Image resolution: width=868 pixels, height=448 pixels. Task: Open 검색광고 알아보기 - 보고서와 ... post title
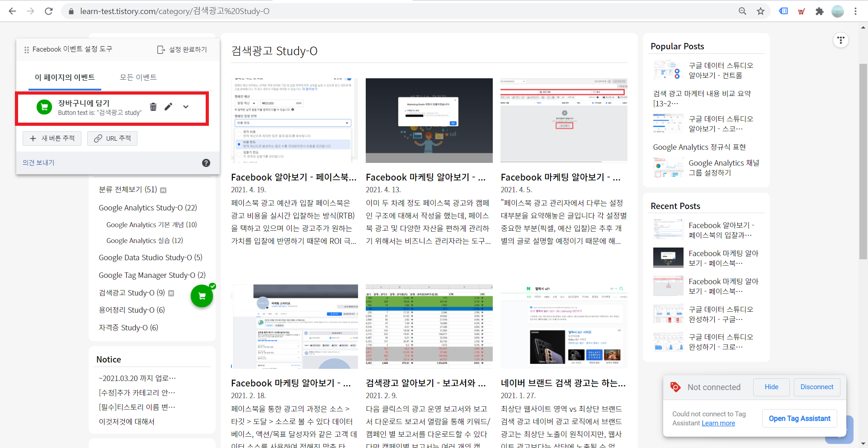click(426, 383)
